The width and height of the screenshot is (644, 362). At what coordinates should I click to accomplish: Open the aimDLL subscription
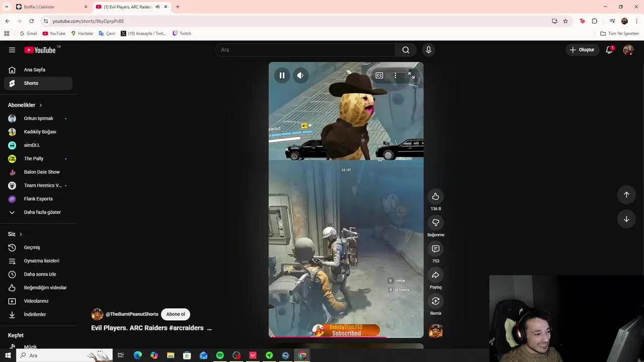[x=38, y=145]
